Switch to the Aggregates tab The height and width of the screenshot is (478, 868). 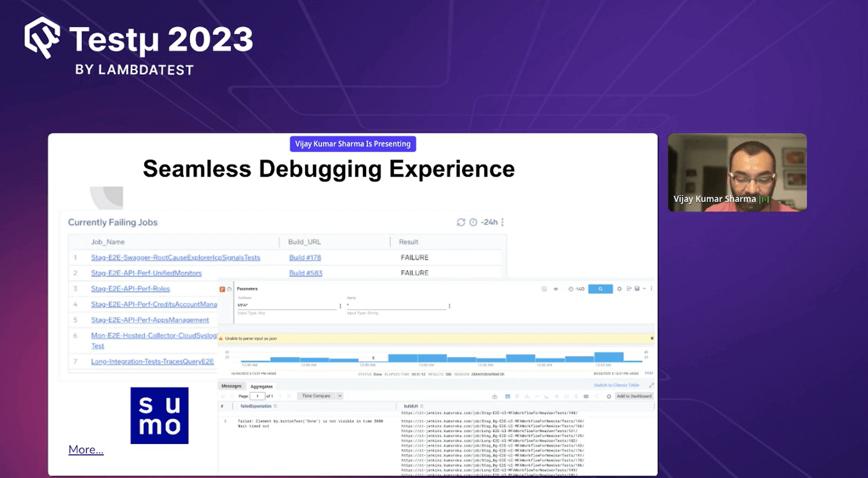261,386
